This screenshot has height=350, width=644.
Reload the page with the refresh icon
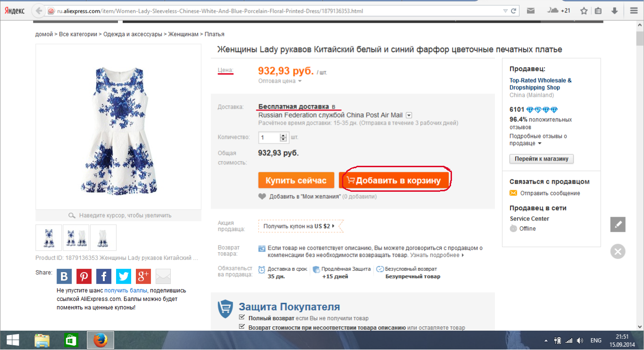coord(513,10)
